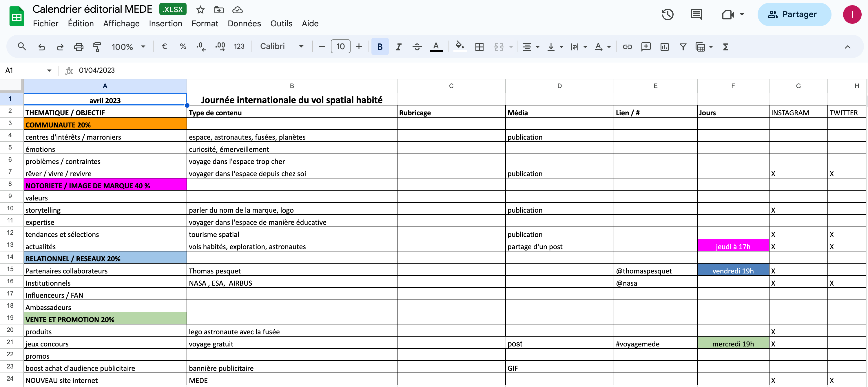
Task: Increase font size with plus button
Action: pos(359,46)
